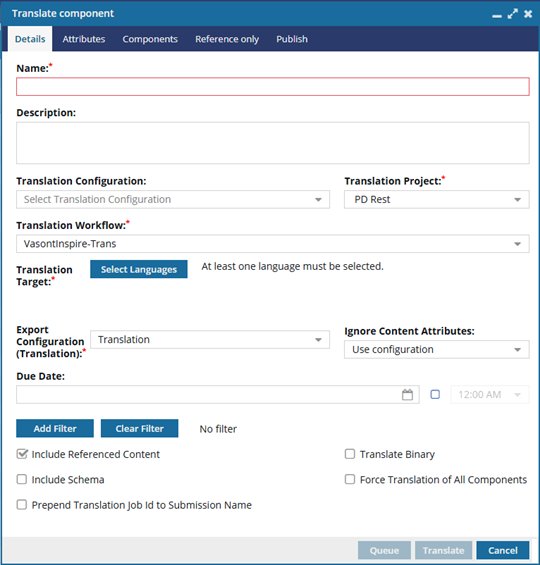Open the Due Date calendar picker icon
The height and width of the screenshot is (565, 540).
coord(407,395)
